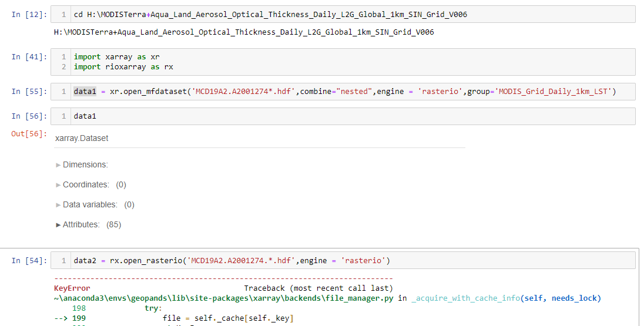
Task: Expand the Data variables section
Action: click(95, 204)
